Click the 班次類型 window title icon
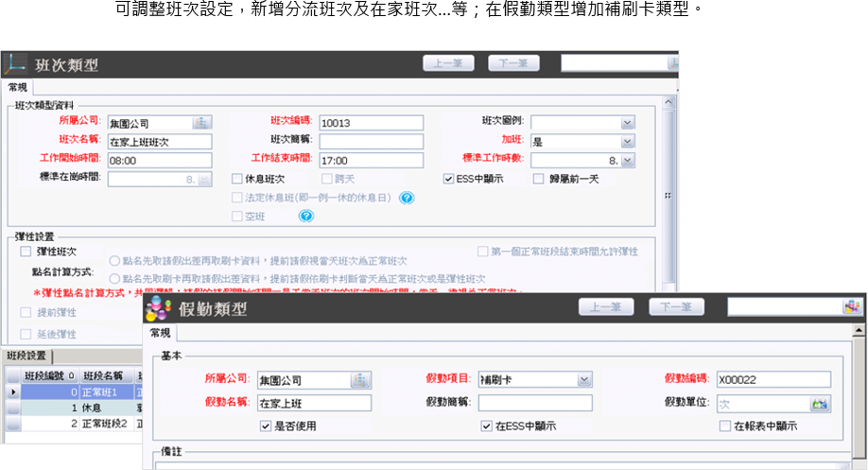 point(15,64)
